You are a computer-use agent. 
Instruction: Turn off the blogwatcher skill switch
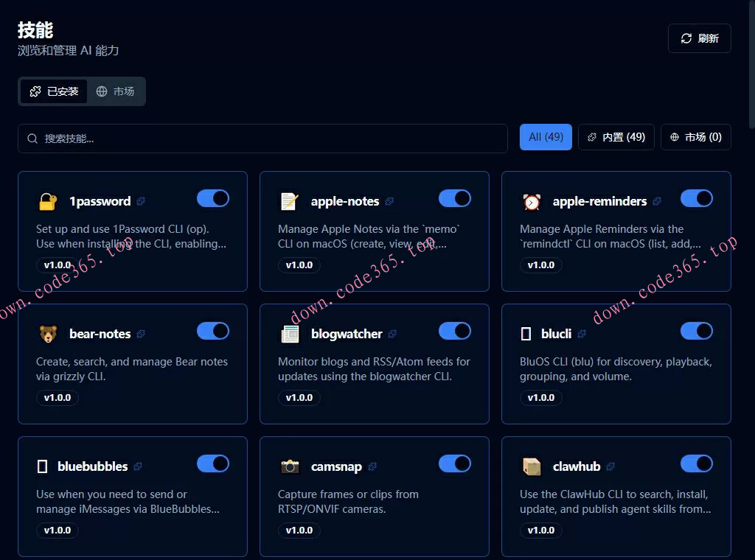tap(455, 331)
